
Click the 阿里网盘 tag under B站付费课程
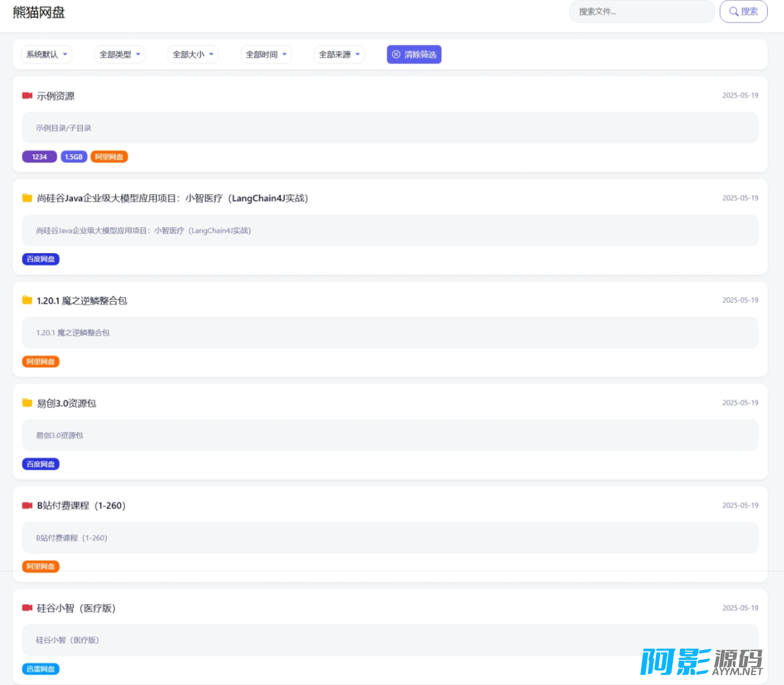tap(41, 566)
